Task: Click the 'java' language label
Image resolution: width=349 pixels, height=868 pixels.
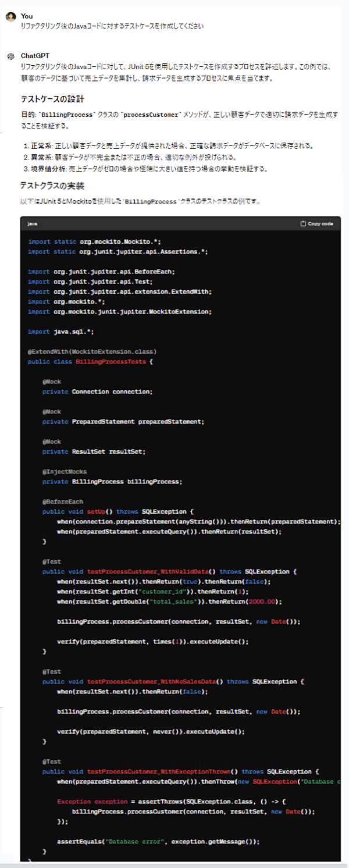Action: point(31,224)
